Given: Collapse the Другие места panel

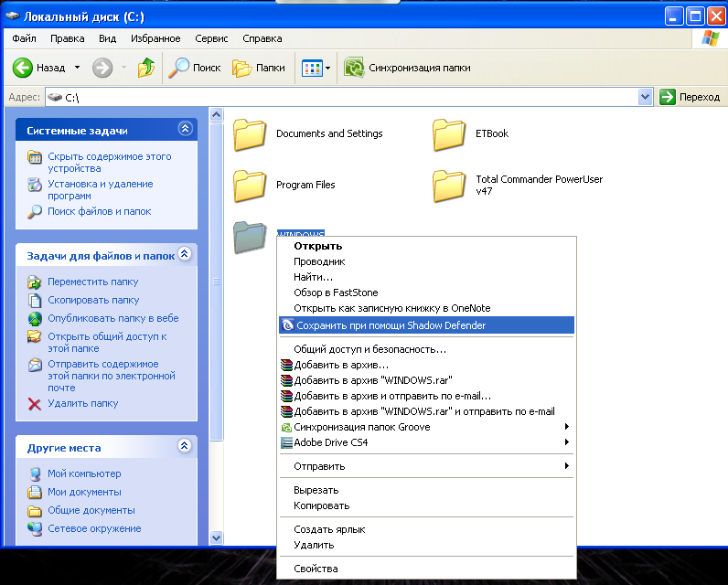Looking at the screenshot, I should tap(185, 446).
